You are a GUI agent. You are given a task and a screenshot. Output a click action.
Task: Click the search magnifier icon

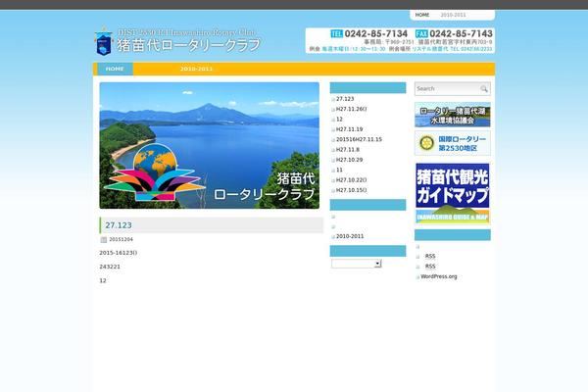[484, 89]
